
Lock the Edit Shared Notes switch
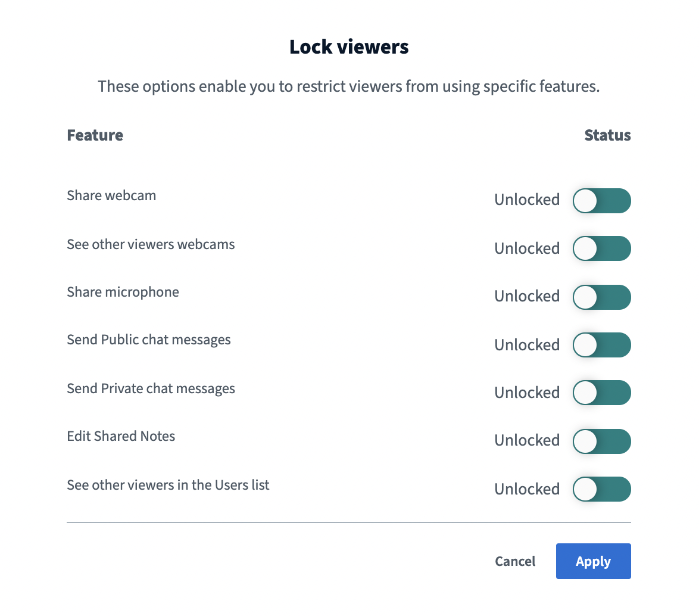click(x=602, y=441)
